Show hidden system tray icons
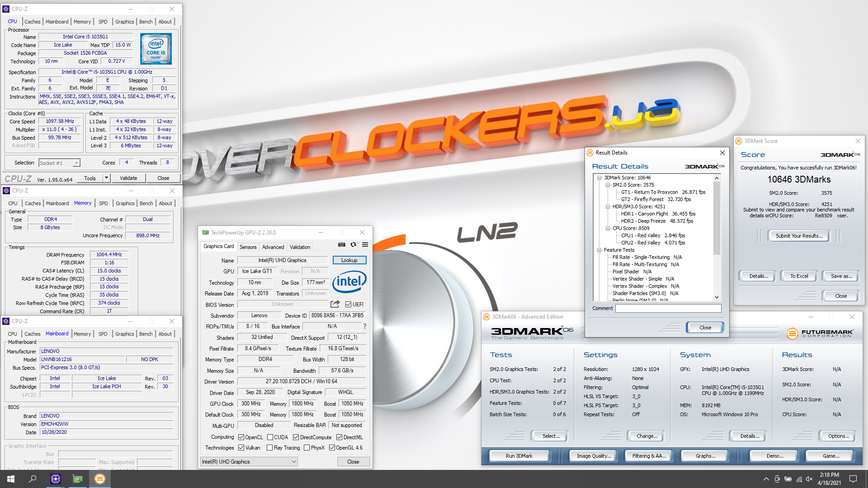The width and height of the screenshot is (868, 488). (766, 479)
